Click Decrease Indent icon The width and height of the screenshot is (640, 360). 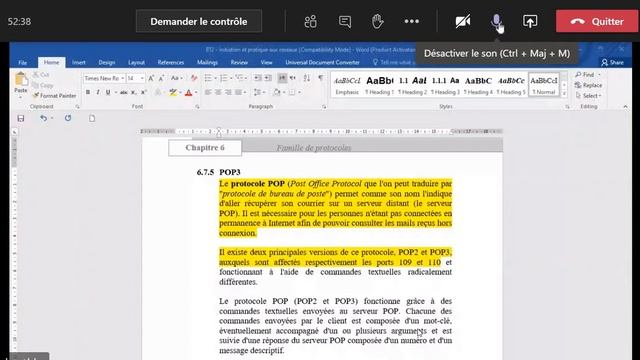click(x=258, y=78)
